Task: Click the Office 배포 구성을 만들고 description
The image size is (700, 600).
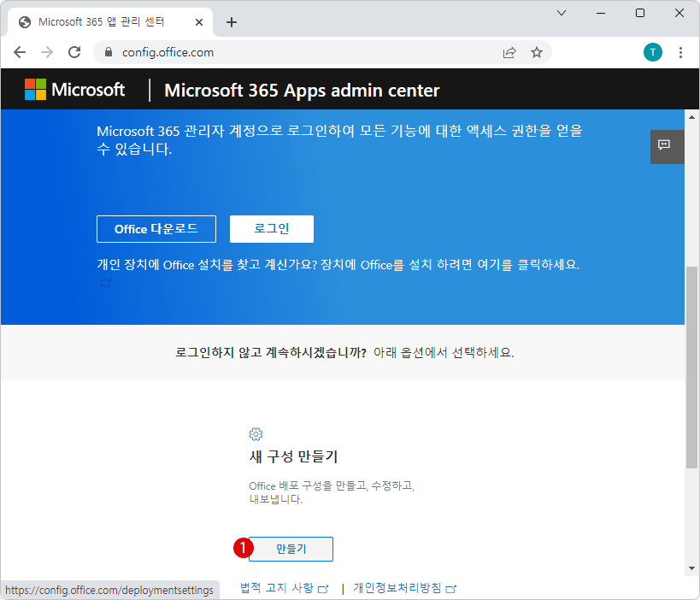Action: (x=332, y=492)
